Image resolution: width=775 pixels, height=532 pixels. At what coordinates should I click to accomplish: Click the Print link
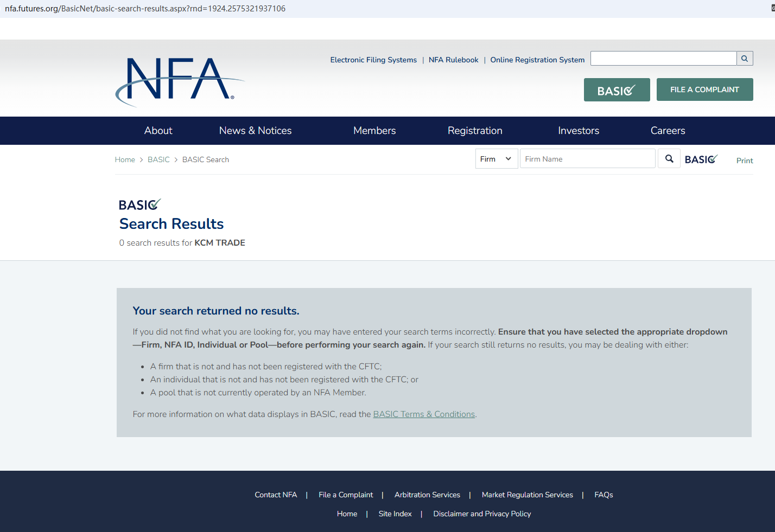point(745,161)
